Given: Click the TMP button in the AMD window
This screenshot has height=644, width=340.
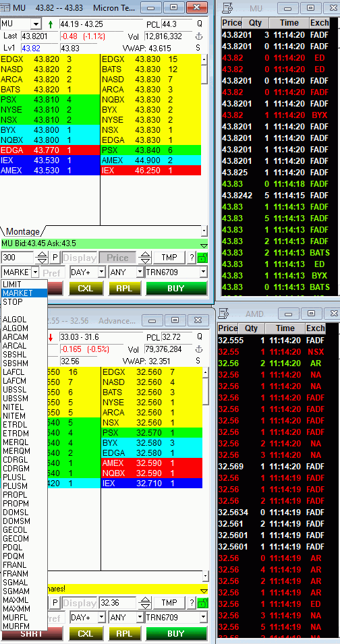Looking at the screenshot, I should [169, 603].
